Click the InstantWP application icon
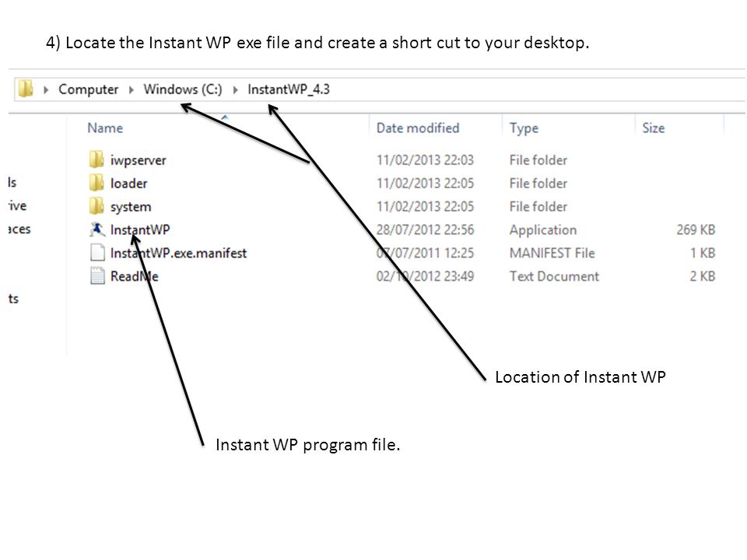This screenshot has height=560, width=747. 96,229
